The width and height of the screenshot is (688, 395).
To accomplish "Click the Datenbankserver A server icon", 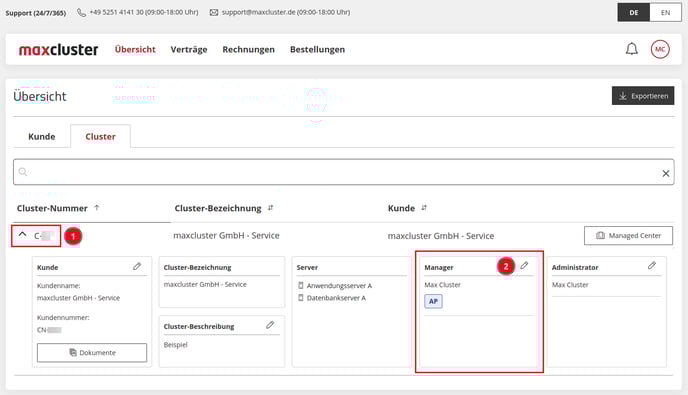I will click(x=301, y=298).
